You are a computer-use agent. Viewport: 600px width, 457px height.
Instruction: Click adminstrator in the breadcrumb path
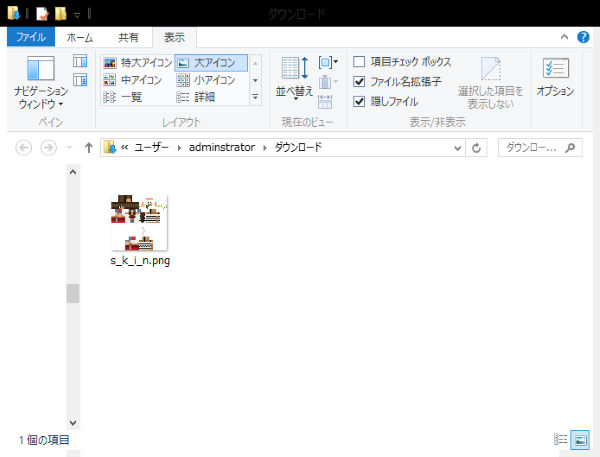pyautogui.click(x=216, y=147)
